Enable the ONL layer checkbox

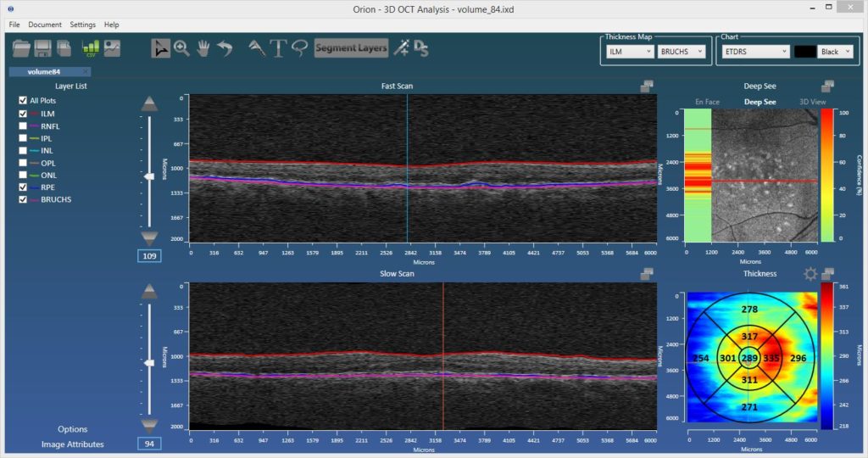click(23, 175)
